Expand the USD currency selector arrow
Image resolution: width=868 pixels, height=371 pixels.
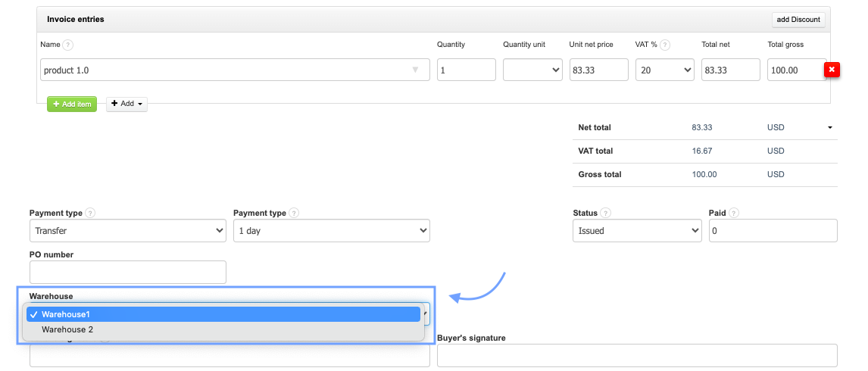point(829,128)
